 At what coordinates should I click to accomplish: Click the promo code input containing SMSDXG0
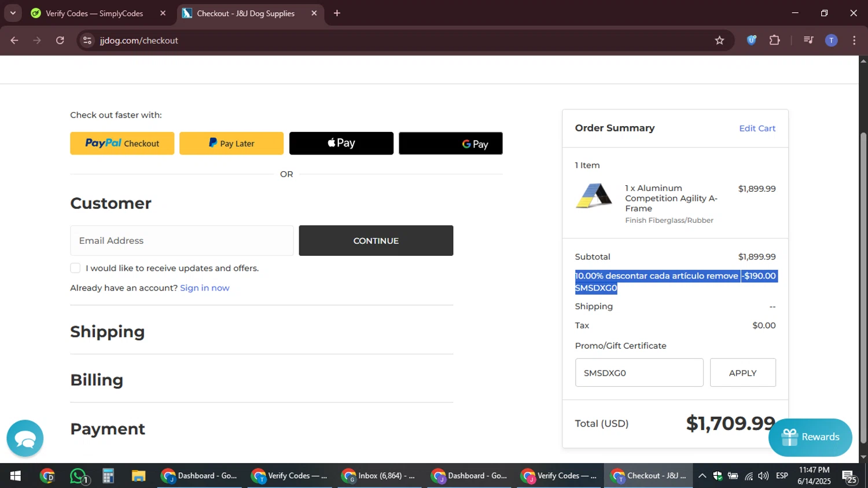point(639,373)
